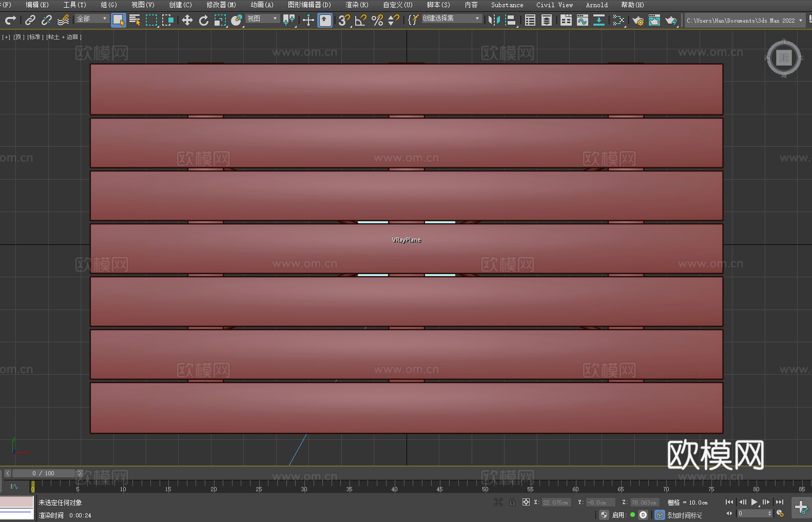Open Rendered Frame Window icon
The width and height of the screenshot is (812, 522).
(x=654, y=20)
